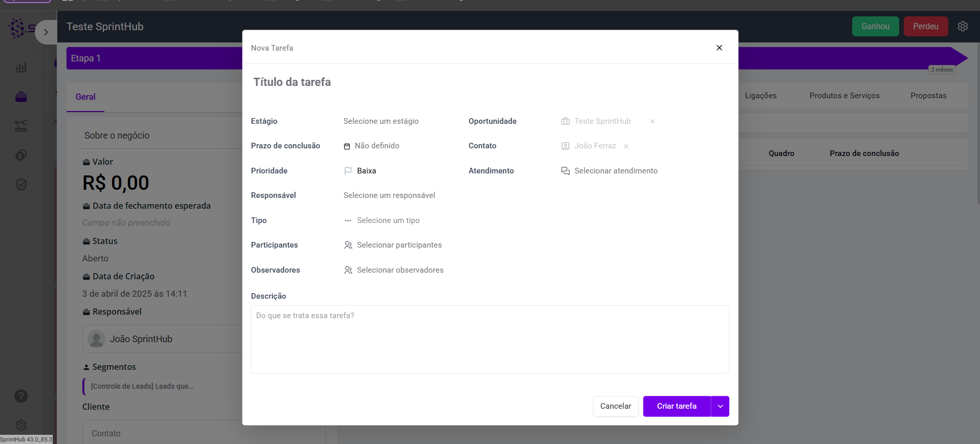Expand the sidebar with the arrow button
The image size is (980, 444).
coord(46,32)
